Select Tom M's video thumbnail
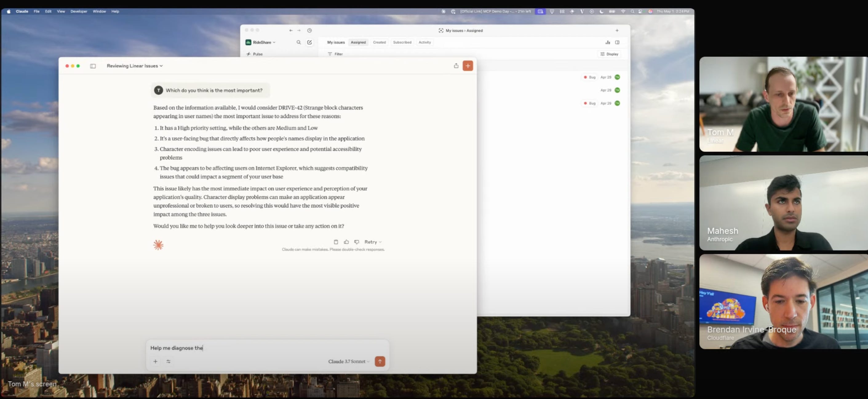The image size is (868, 399). tap(783, 104)
